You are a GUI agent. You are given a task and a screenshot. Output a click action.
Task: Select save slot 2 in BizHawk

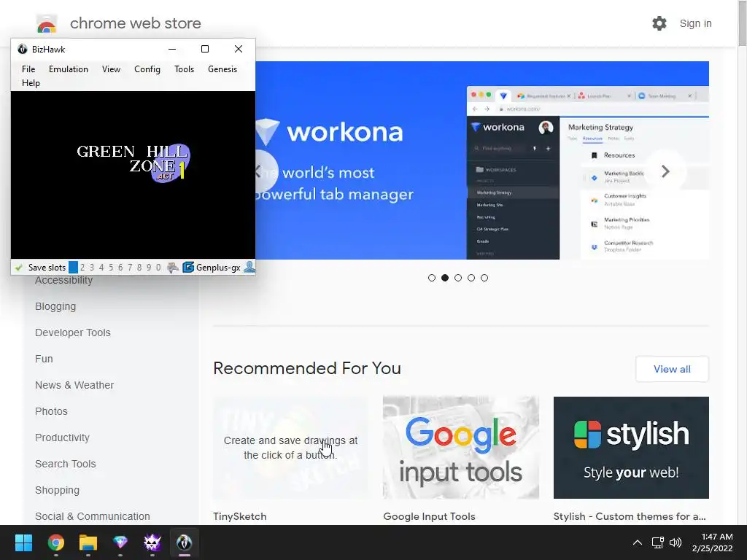coord(82,268)
